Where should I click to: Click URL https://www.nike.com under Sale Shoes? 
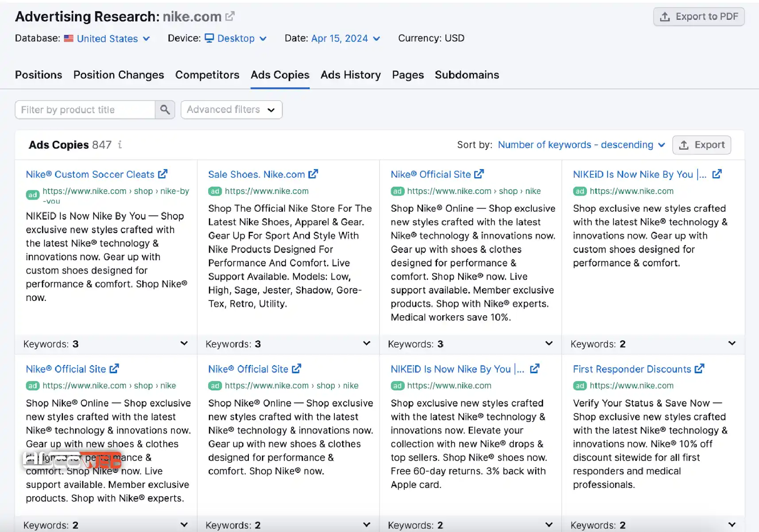click(x=267, y=191)
